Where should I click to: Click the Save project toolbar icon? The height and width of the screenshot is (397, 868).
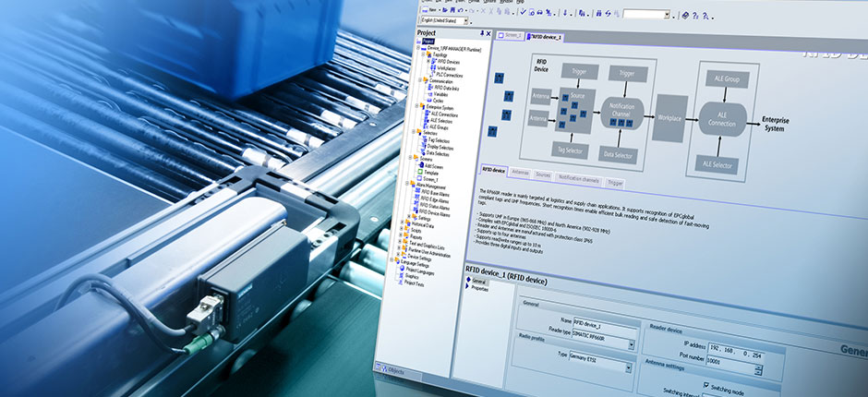click(x=452, y=10)
